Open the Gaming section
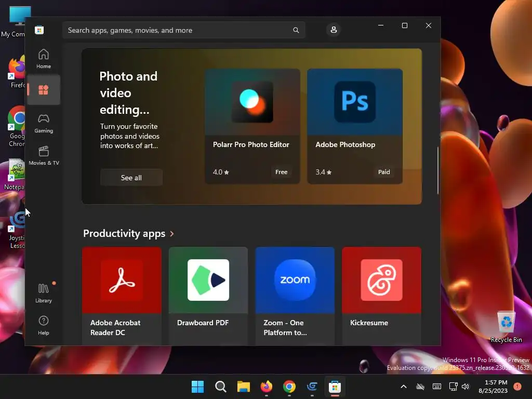The image size is (532, 399). (x=44, y=123)
